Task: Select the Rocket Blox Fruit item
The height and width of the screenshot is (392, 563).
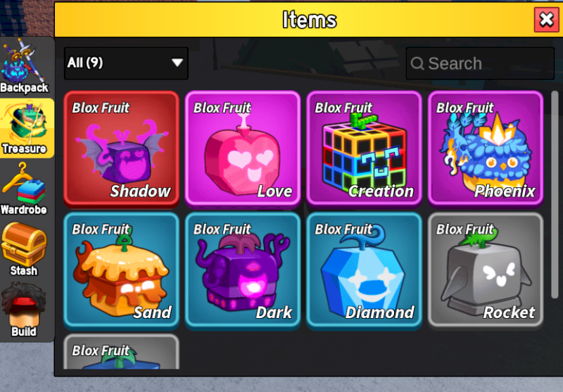Action: point(486,270)
